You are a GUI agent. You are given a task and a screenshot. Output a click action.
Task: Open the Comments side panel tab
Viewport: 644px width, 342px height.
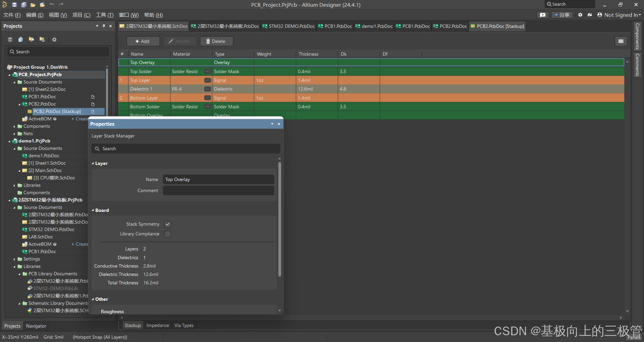coord(637,65)
